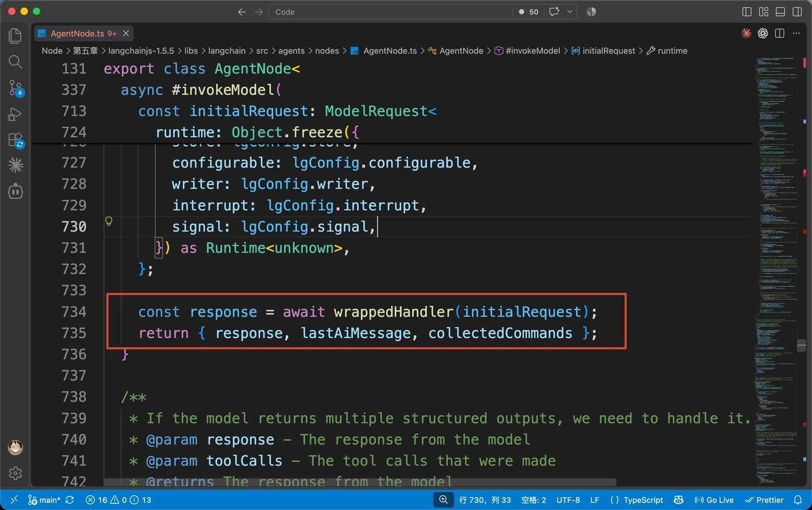This screenshot has width=812, height=510.
Task: Open the Claude sparkle panel in activity bar
Action: (x=16, y=165)
